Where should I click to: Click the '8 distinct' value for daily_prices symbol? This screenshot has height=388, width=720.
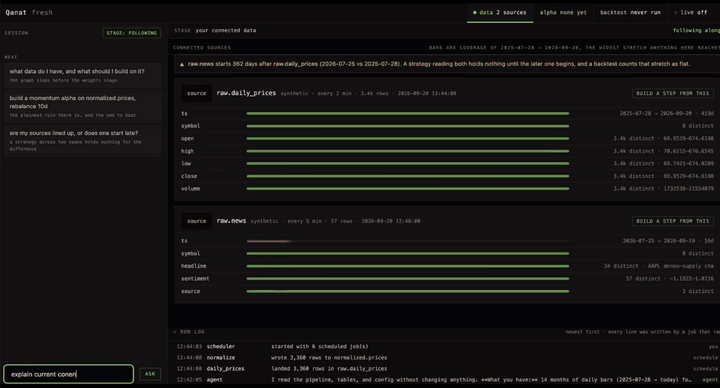point(698,126)
